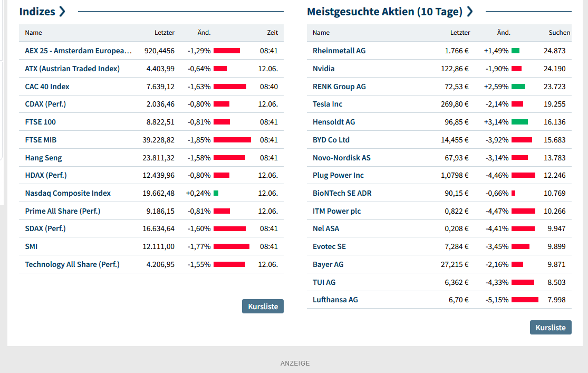View BYD Co Ltd stock
This screenshot has height=373, width=588.
tap(331, 140)
